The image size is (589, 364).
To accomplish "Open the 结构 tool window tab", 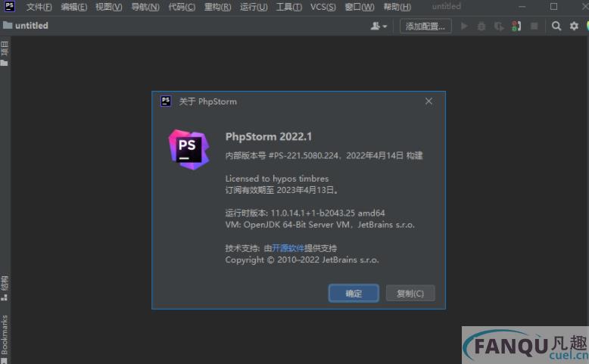I will (5, 288).
